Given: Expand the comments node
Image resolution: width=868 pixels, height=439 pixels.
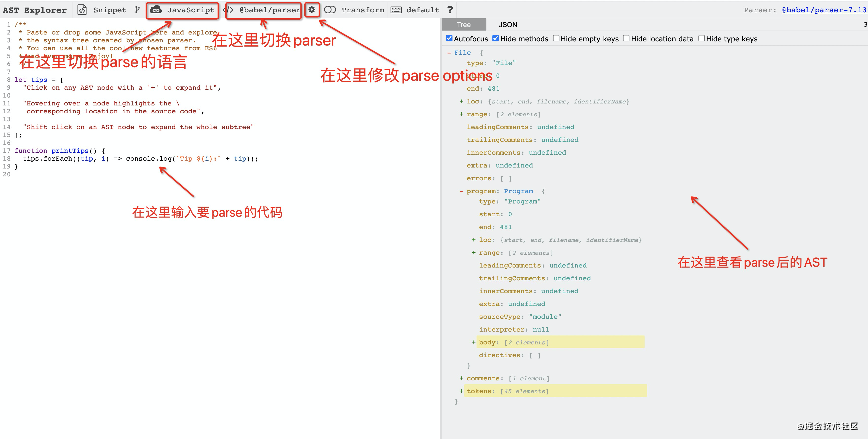Looking at the screenshot, I should pos(461,378).
